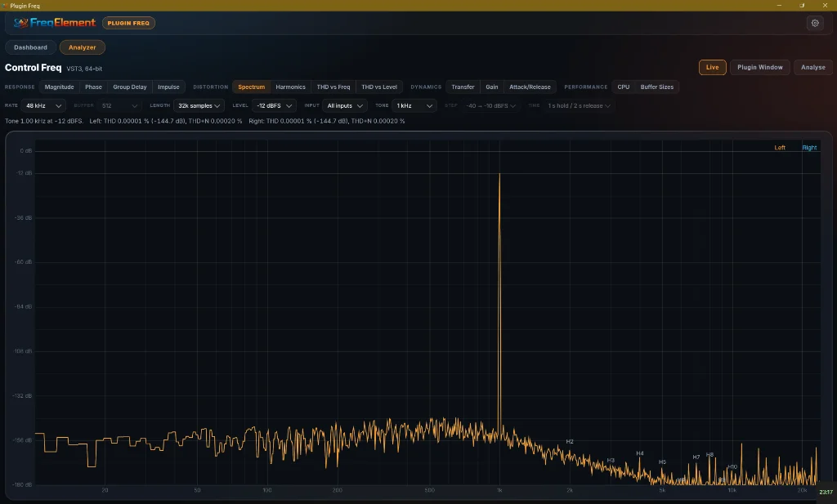837x504 pixels.
Task: Click the H3 harmonic marker
Action: pos(611,460)
